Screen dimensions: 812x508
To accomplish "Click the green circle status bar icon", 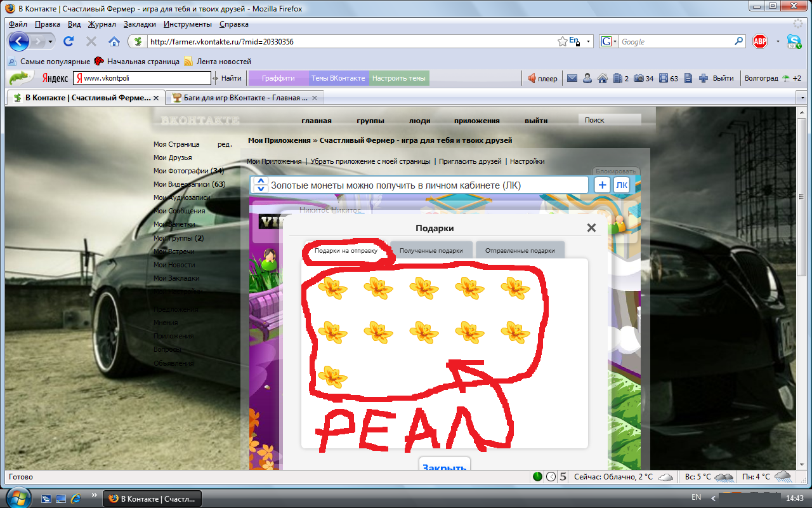I will click(538, 476).
